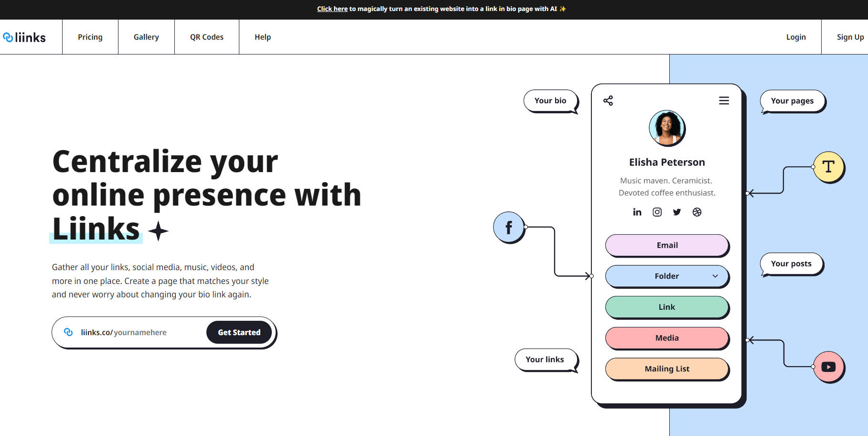Click the orange Mailing List button
This screenshot has height=436, width=868.
pos(667,369)
